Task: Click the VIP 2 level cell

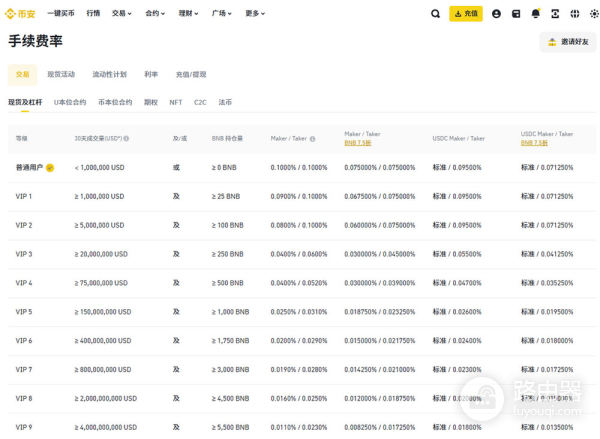Action: click(x=24, y=225)
